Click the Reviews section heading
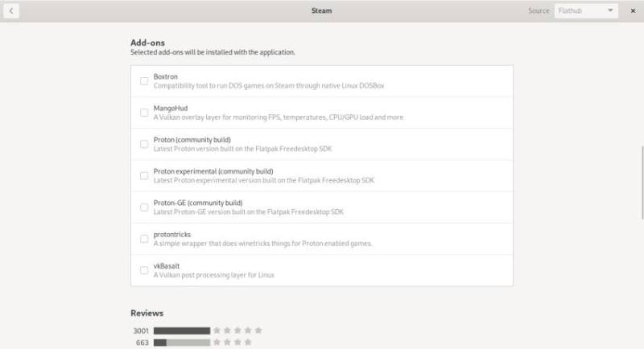644x349 pixels. (x=147, y=313)
